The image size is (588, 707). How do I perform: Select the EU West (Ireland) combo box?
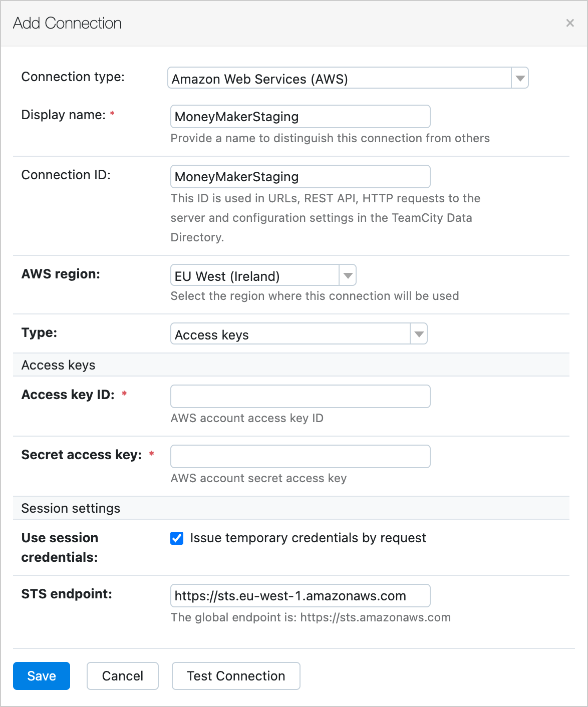pos(263,275)
